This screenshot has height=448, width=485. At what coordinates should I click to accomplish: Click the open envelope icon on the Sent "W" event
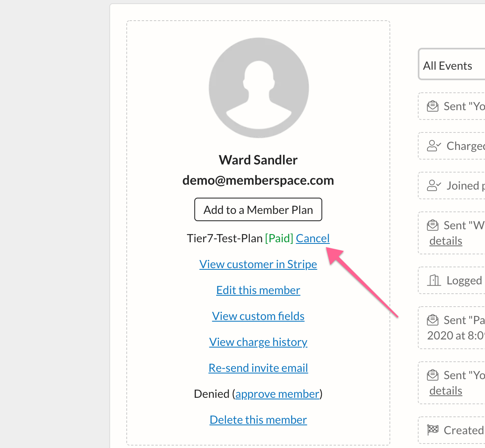pos(433,225)
